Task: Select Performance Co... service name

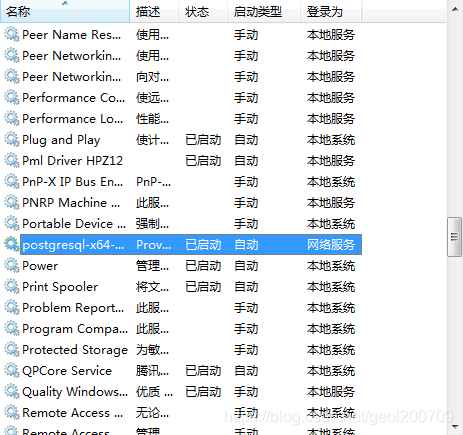Action: 74,98
